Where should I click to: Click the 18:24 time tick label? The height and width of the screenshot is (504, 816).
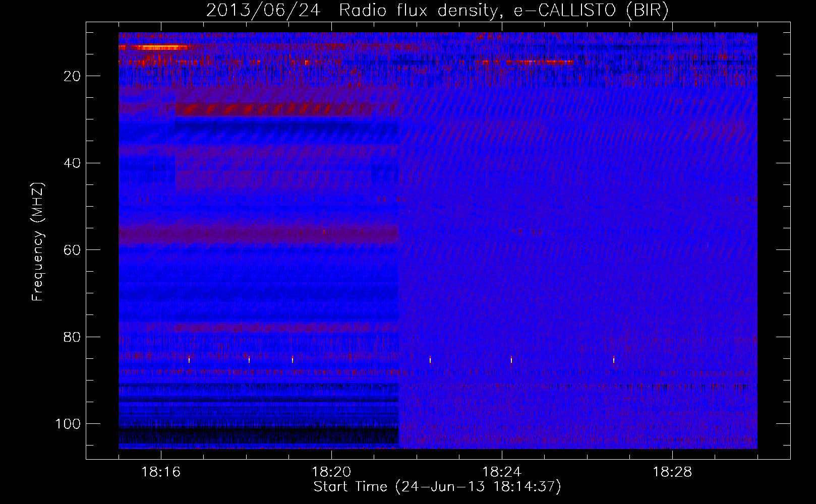coord(502,472)
